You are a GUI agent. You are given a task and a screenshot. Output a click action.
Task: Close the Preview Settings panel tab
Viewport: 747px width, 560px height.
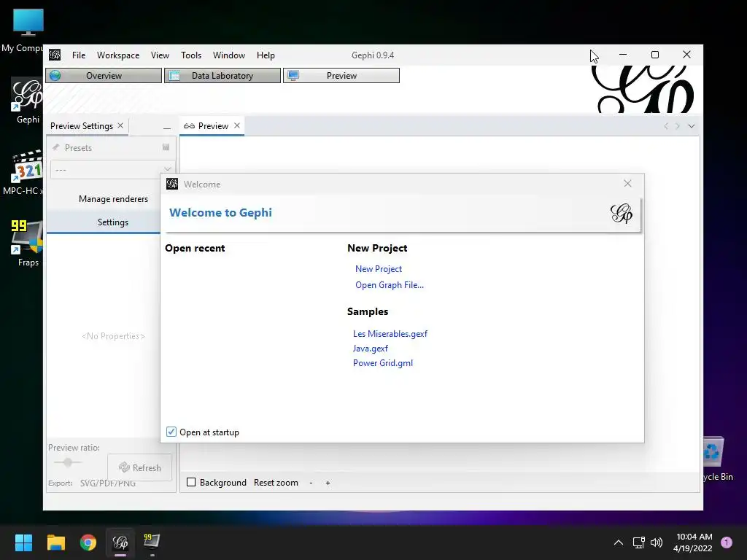click(120, 125)
